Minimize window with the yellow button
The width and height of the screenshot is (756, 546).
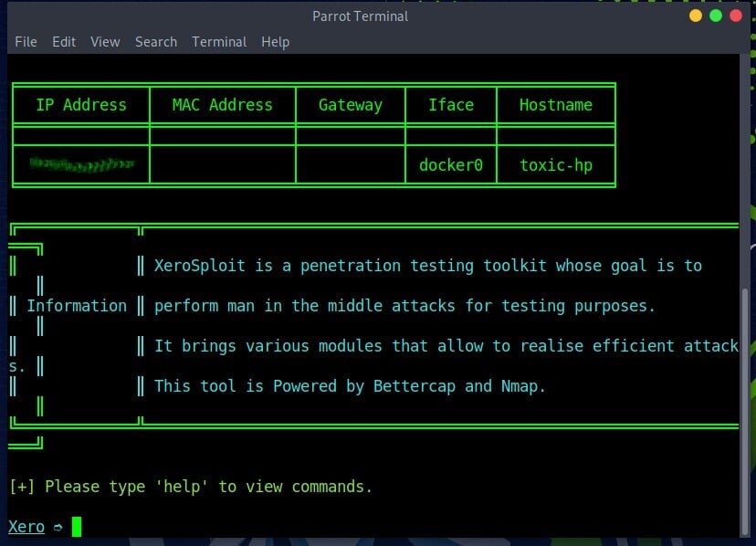(x=696, y=16)
